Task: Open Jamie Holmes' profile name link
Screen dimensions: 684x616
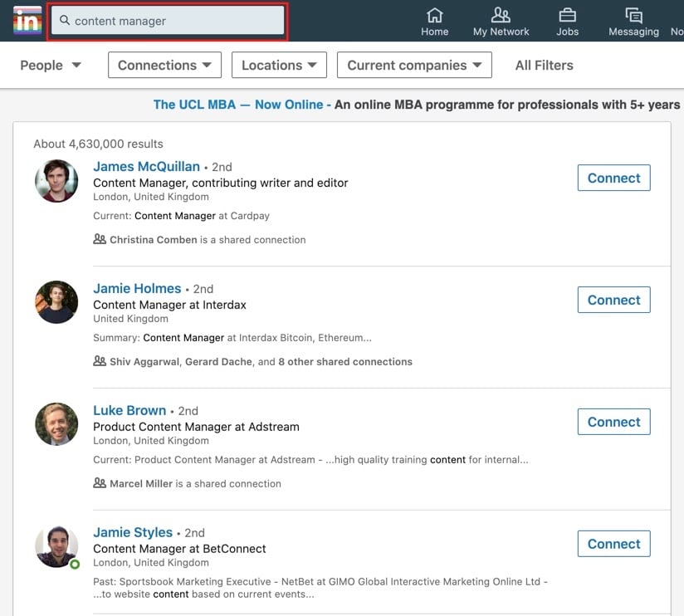Action: pyautogui.click(x=137, y=288)
